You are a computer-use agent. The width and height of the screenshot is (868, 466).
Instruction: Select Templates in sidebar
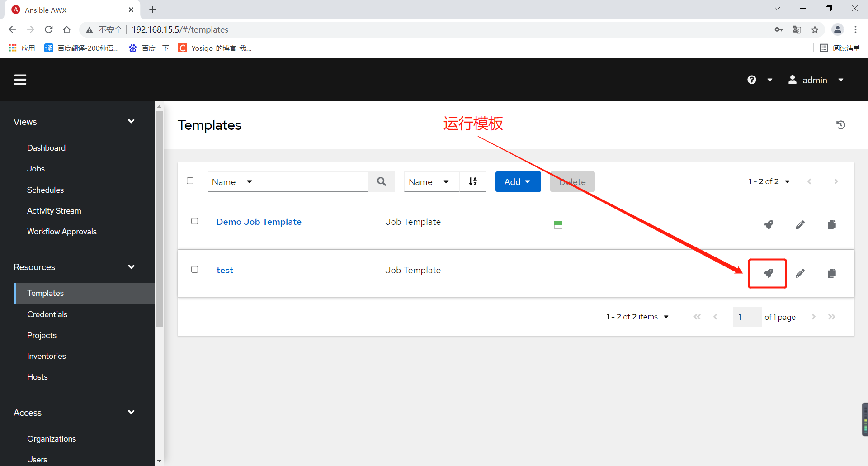tap(84, 293)
